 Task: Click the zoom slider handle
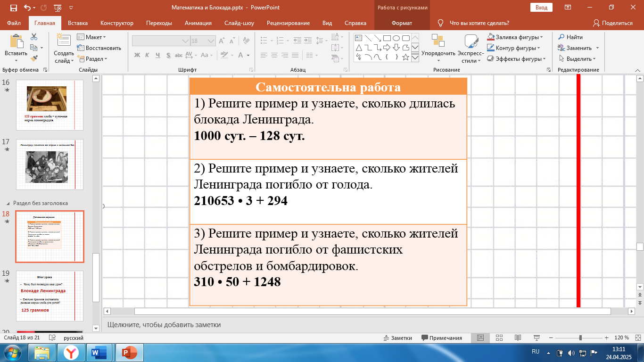tap(580, 337)
